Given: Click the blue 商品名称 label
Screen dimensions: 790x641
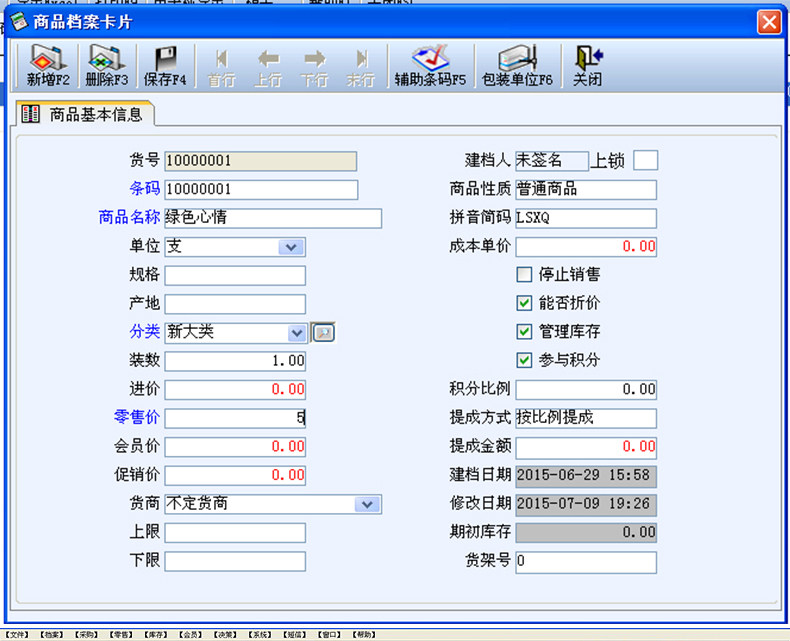Looking at the screenshot, I should pyautogui.click(x=129, y=217).
